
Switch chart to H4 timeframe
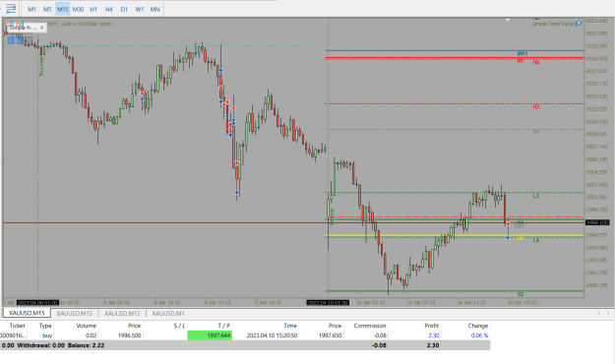[108, 9]
